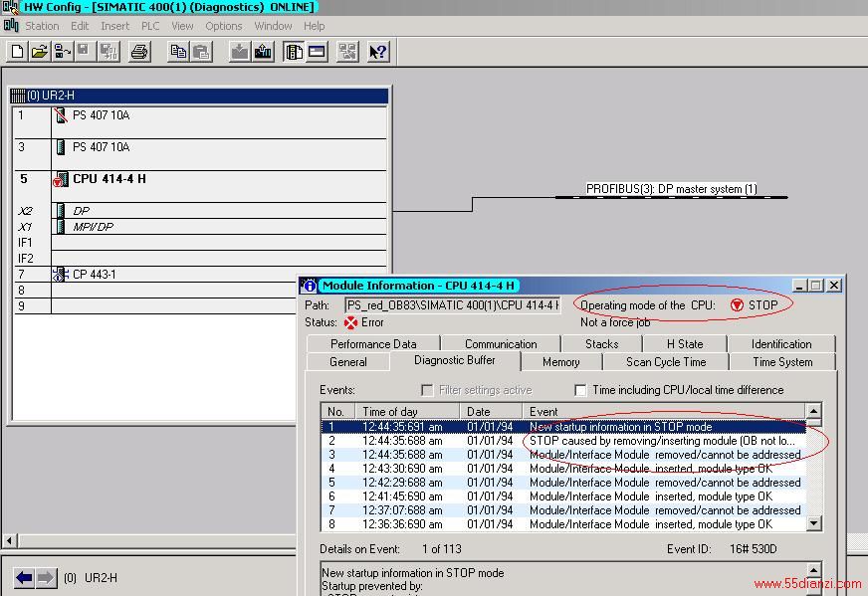This screenshot has width=868, height=596.
Task: Select the Diagnostic Buffer tab
Action: [455, 360]
